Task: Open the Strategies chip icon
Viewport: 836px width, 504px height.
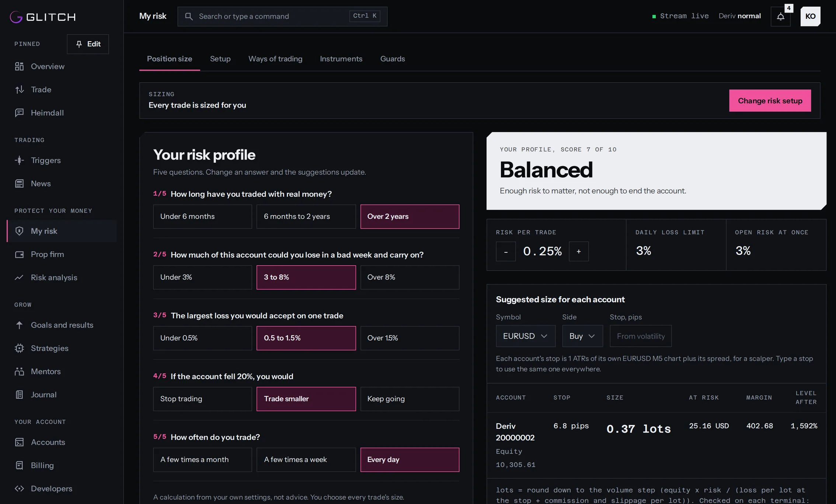Action: point(19,348)
